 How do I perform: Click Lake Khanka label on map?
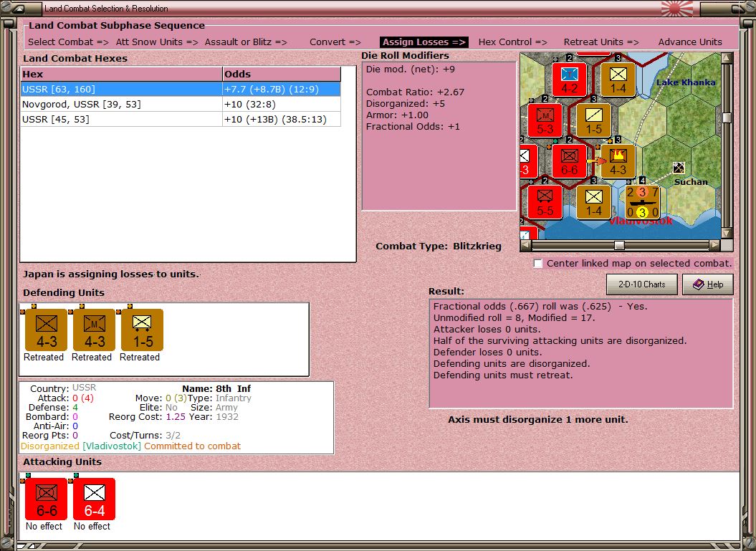click(x=686, y=82)
